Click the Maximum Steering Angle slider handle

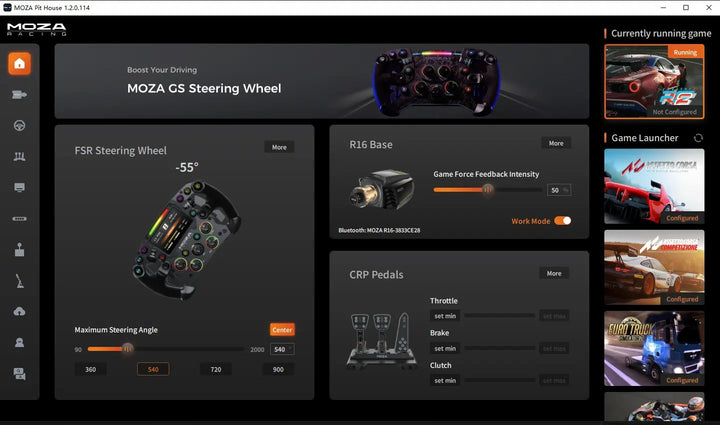pos(128,349)
